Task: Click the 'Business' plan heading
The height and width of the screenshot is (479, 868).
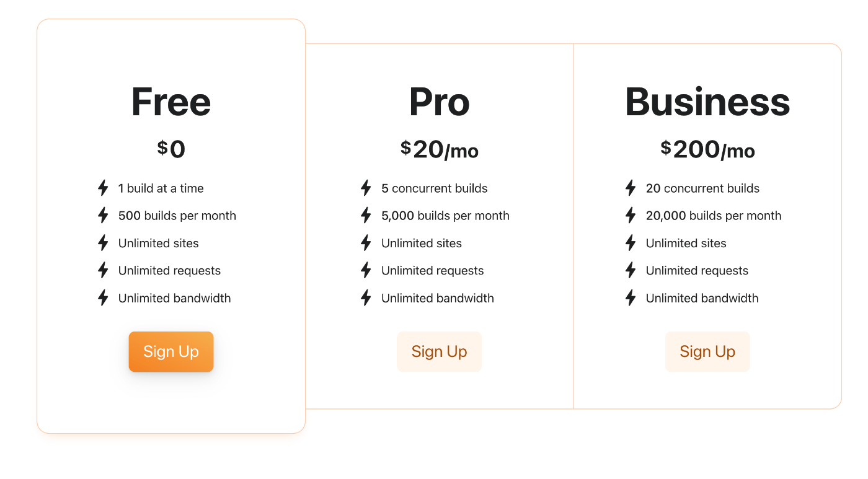Action: 707,101
